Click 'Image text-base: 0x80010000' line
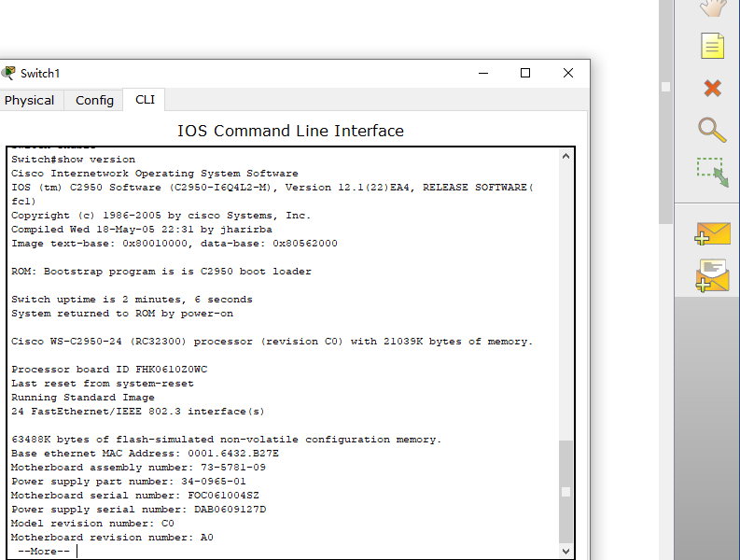This screenshot has height=560, width=740. (175, 244)
